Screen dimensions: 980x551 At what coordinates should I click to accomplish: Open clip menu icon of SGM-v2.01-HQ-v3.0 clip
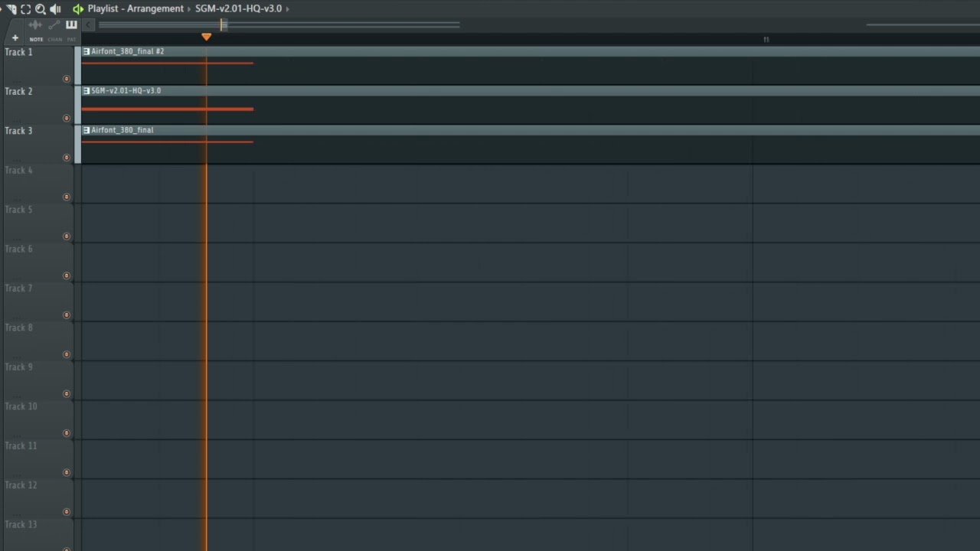coord(87,90)
